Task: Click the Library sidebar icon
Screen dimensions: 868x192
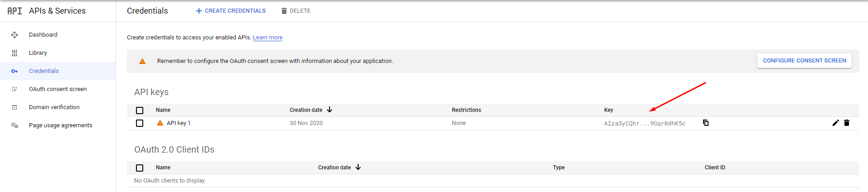Action: pyautogui.click(x=15, y=53)
